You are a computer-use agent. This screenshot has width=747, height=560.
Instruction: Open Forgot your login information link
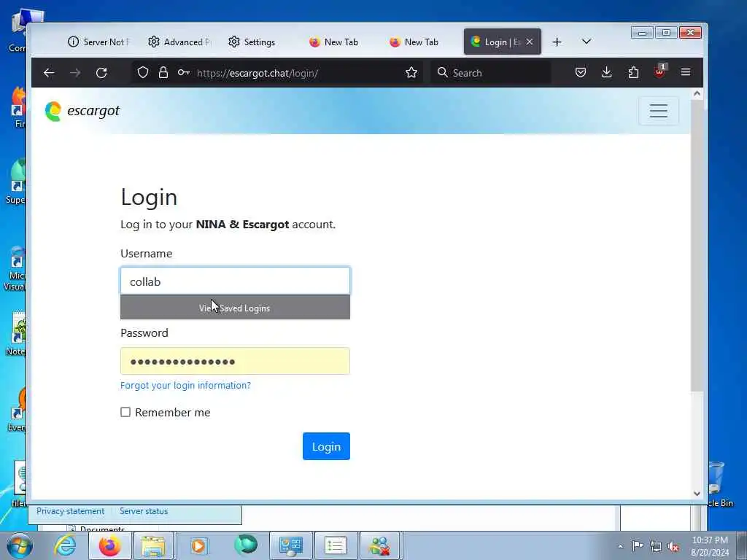click(185, 385)
